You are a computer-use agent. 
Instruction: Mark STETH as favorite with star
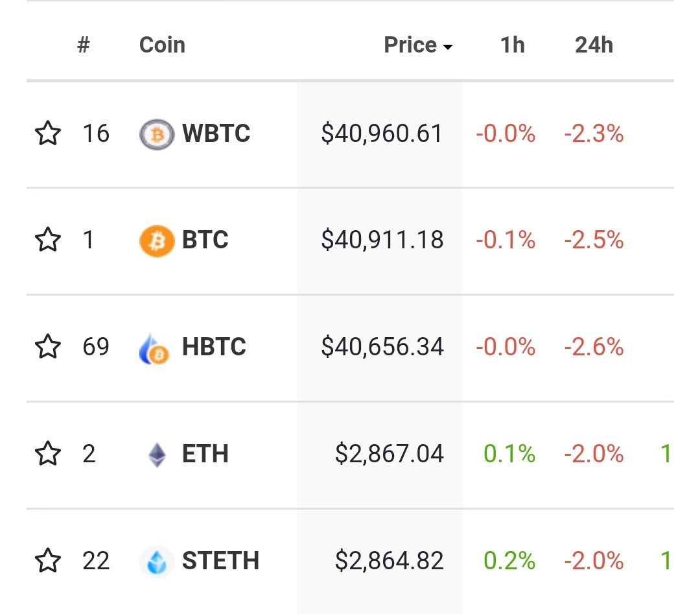pos(47,561)
